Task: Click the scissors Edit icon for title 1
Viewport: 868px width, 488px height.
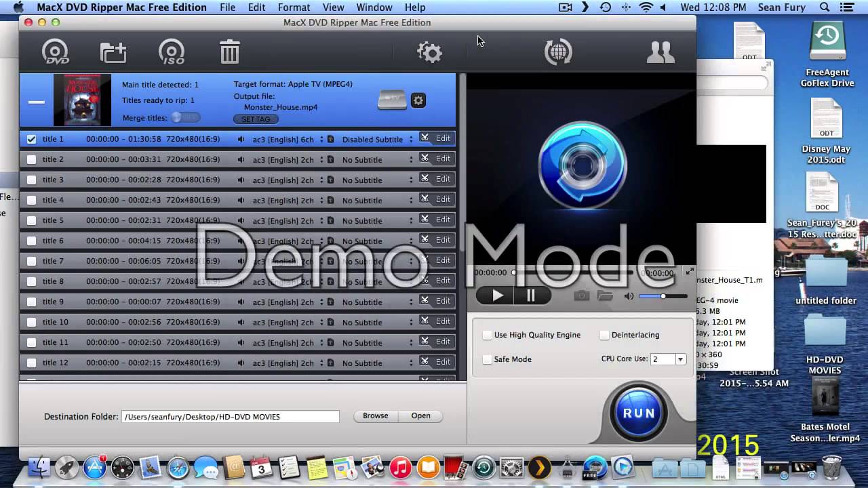Action: (x=425, y=138)
